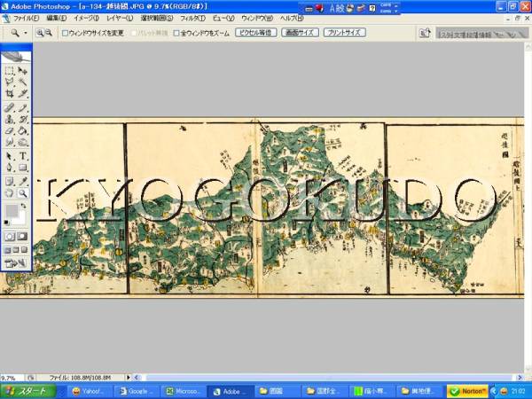Click the スタート button
The height and width of the screenshot is (399, 532).
pos(27,391)
